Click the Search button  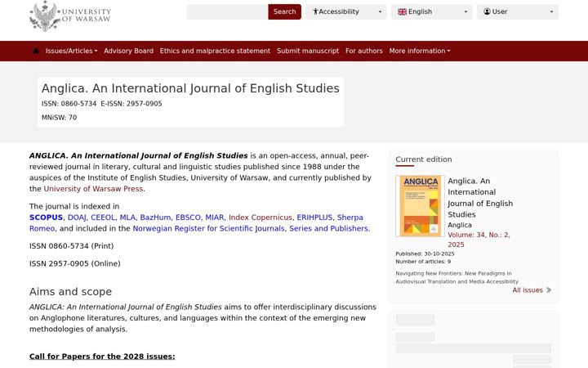pos(285,11)
